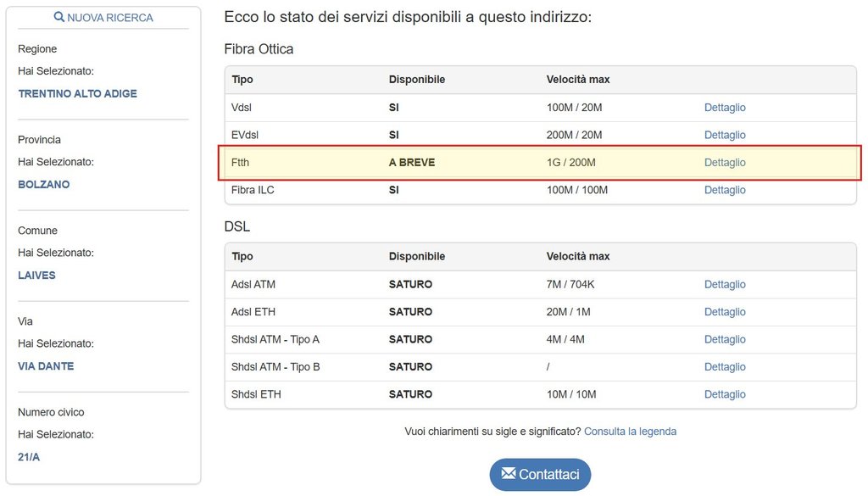Open Dettaglio for the Vdsl row

(725, 108)
